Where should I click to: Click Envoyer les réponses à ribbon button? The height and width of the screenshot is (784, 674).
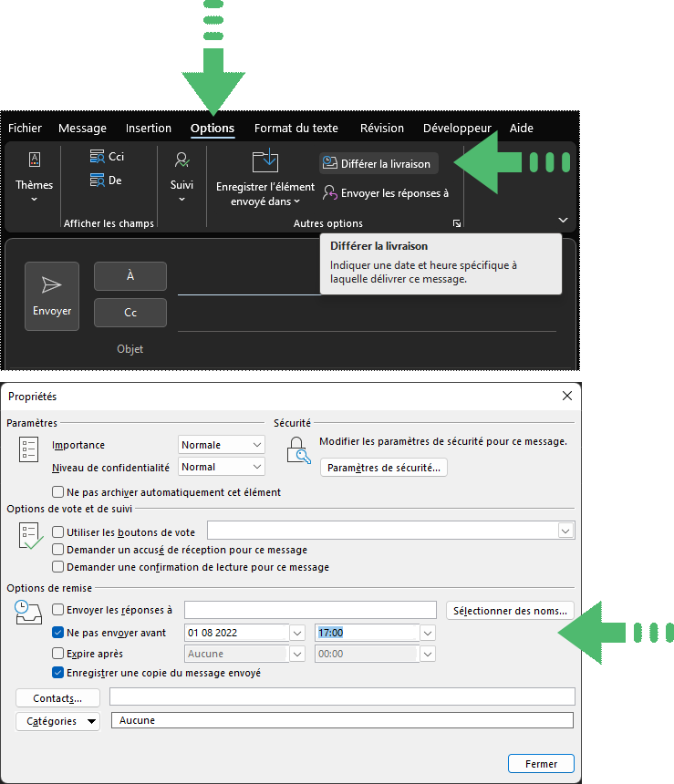pos(385,193)
